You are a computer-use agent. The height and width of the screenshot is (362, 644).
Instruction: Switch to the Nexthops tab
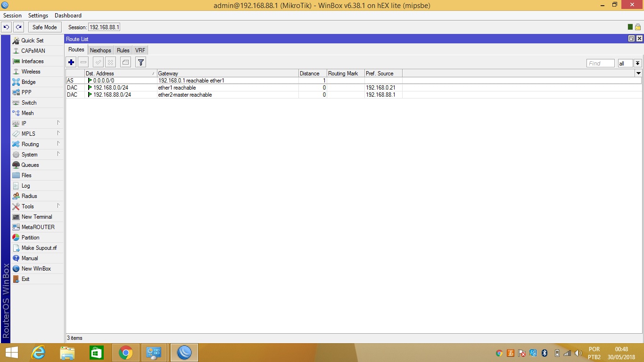100,50
